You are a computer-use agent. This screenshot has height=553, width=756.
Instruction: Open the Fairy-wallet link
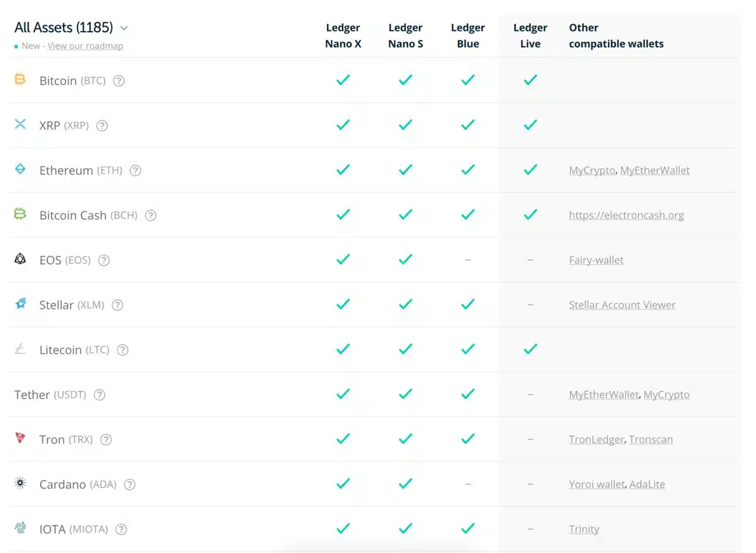596,260
